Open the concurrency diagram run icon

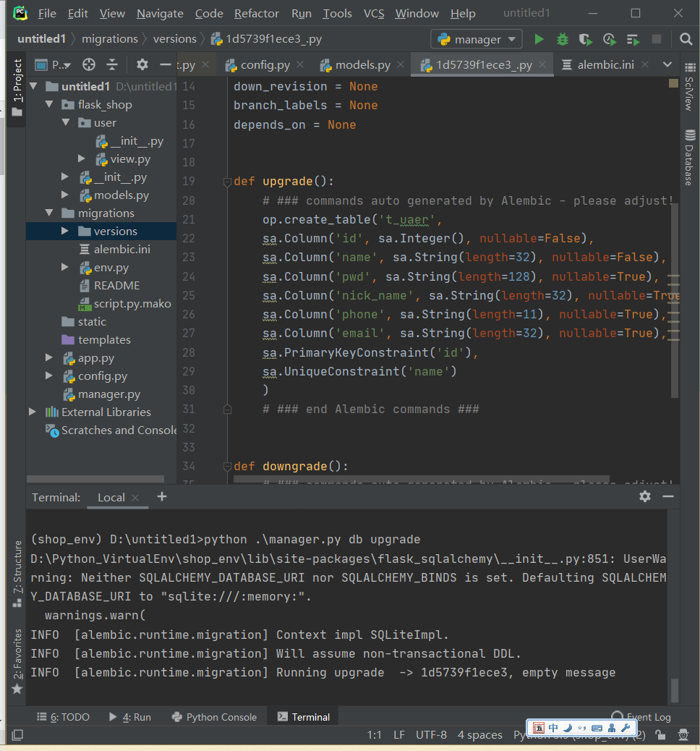pyautogui.click(x=633, y=39)
